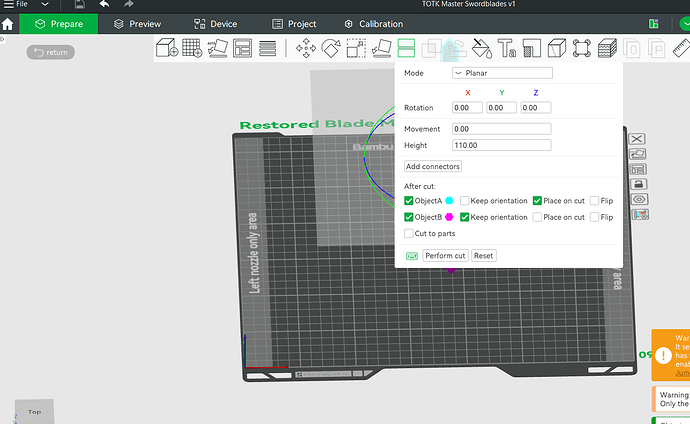Click the return button

(51, 52)
